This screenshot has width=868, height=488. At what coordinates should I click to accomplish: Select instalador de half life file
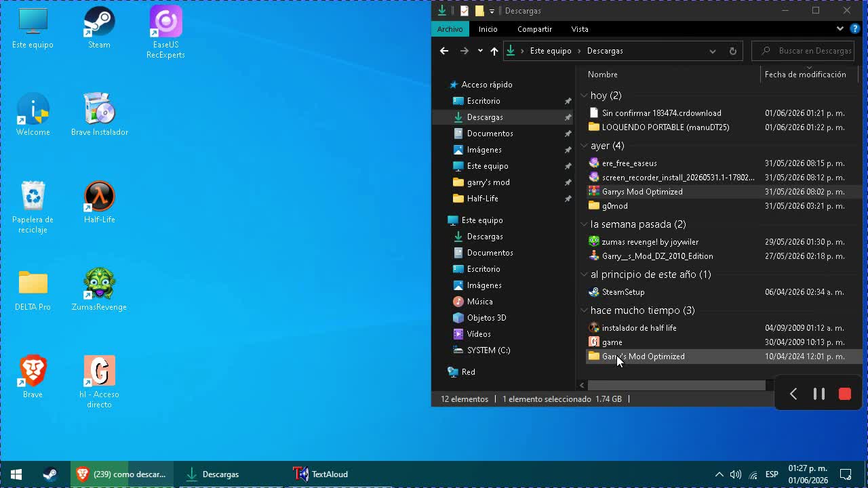(x=639, y=328)
